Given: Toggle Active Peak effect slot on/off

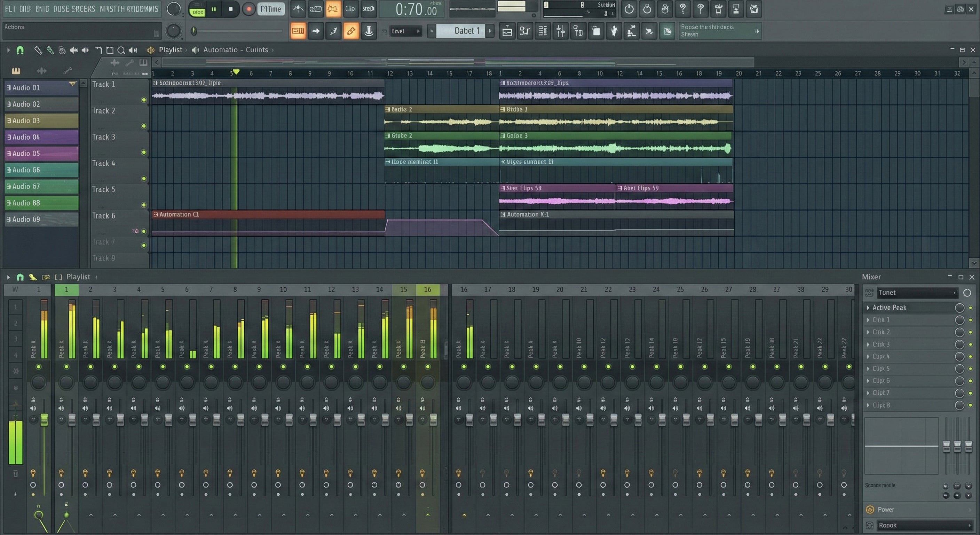Looking at the screenshot, I should click(x=970, y=308).
